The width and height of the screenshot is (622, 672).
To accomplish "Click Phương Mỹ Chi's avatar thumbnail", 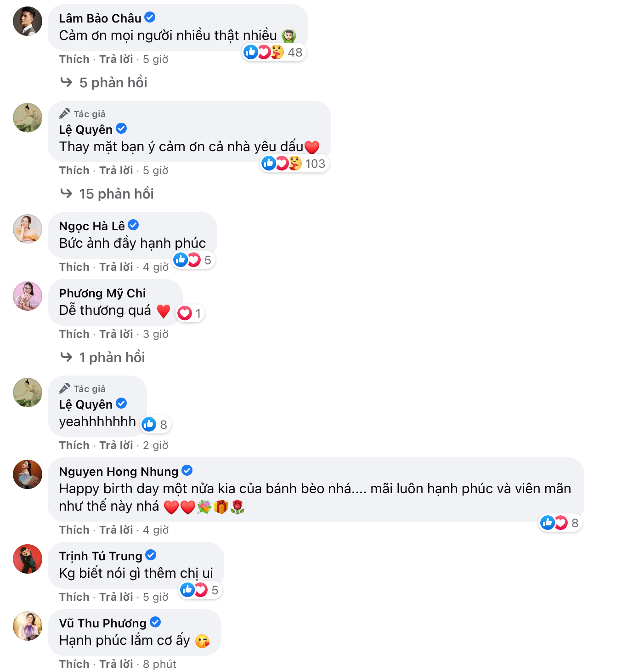I will [x=28, y=296].
